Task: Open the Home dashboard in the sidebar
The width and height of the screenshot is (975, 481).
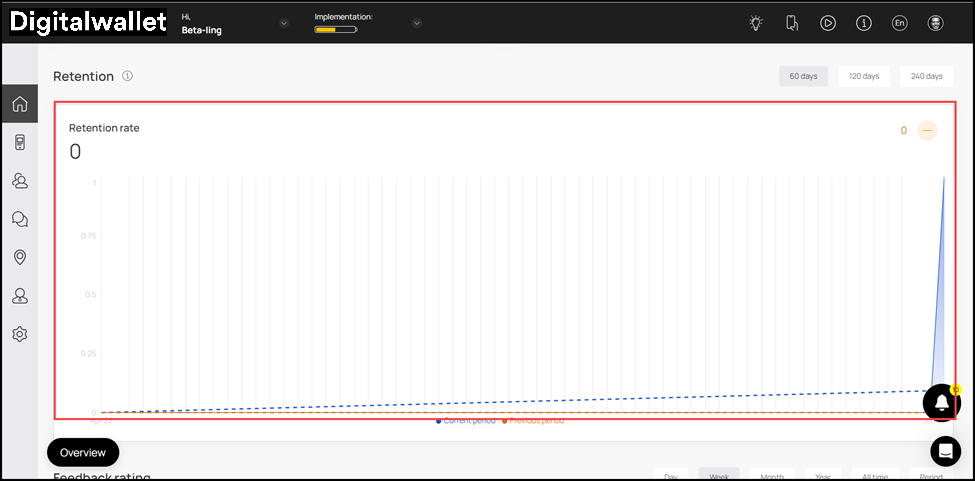Action: click(x=19, y=104)
